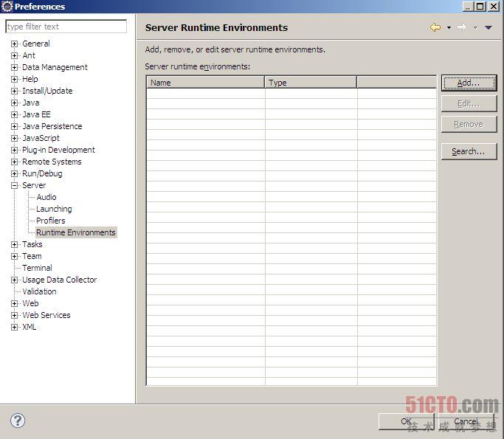
Task: Click the Type column header
Action: click(311, 83)
